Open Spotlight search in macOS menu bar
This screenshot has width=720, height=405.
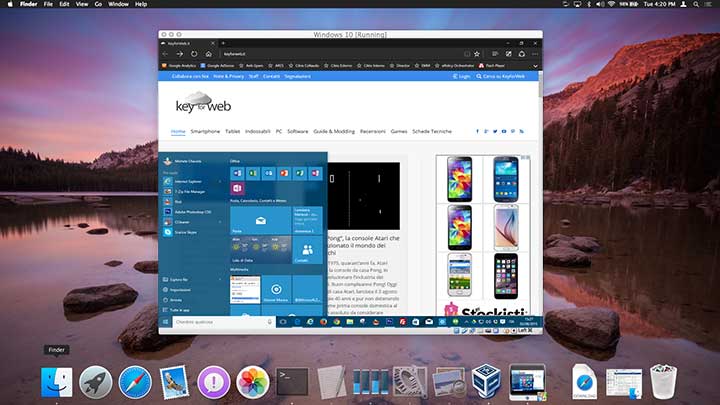696,4
